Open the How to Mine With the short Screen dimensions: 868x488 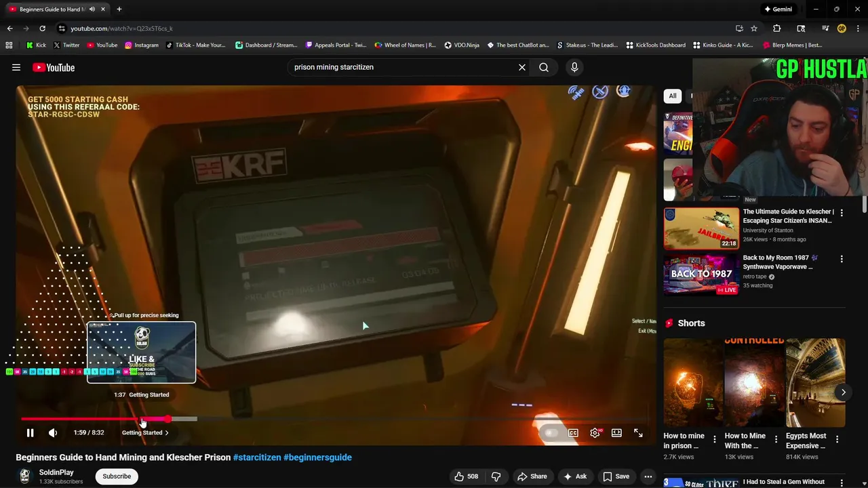[x=754, y=384]
